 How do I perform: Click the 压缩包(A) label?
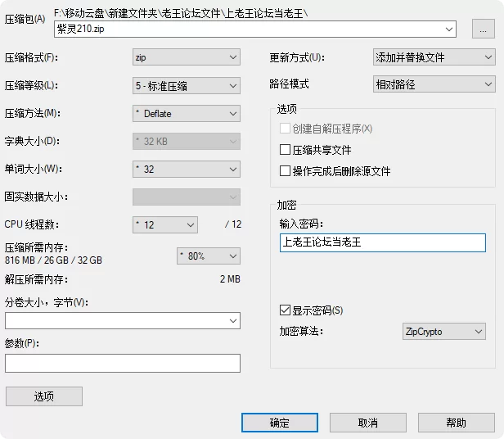(25, 19)
